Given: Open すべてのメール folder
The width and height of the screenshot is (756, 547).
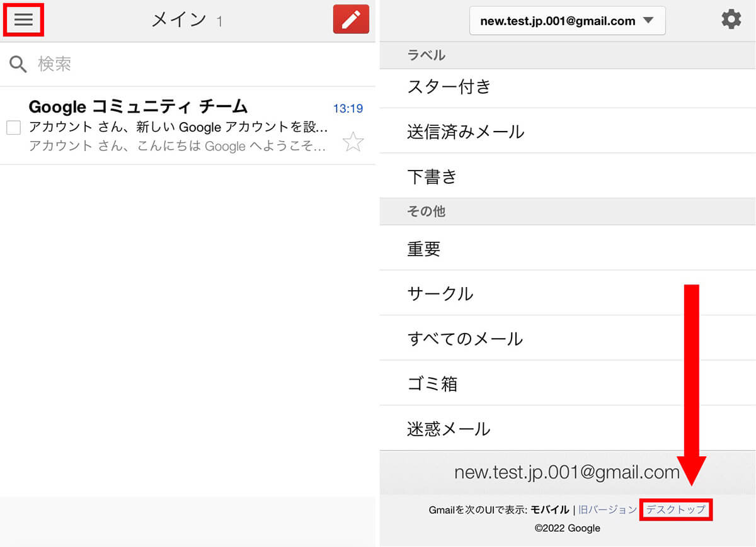Looking at the screenshot, I should [567, 338].
